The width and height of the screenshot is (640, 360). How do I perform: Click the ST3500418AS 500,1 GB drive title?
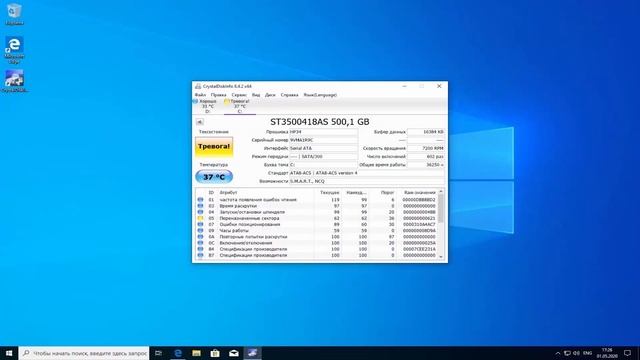coord(320,122)
